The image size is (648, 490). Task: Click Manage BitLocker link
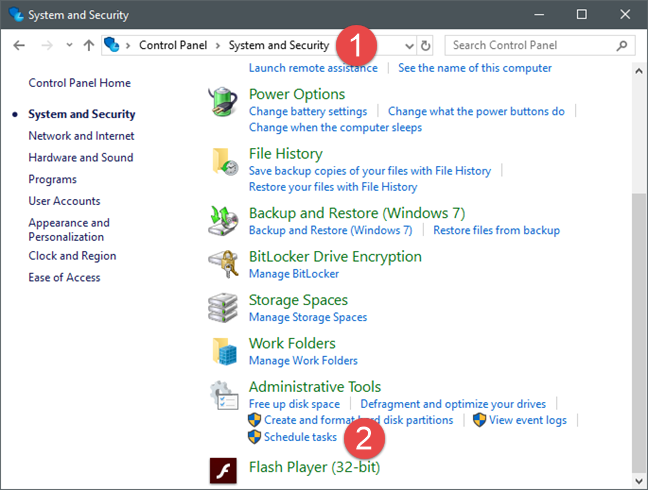[294, 274]
